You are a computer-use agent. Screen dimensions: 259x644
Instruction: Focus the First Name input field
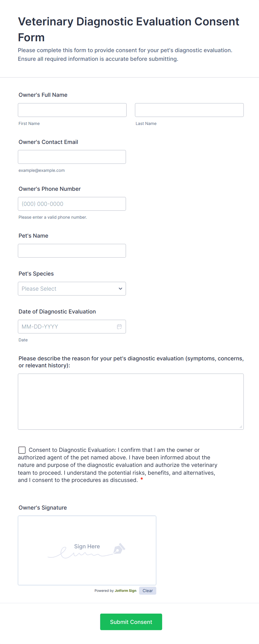[72, 110]
